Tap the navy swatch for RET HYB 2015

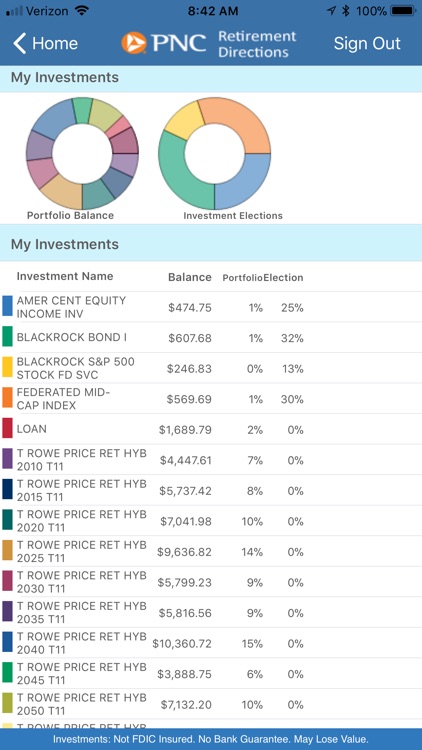coord(7,489)
